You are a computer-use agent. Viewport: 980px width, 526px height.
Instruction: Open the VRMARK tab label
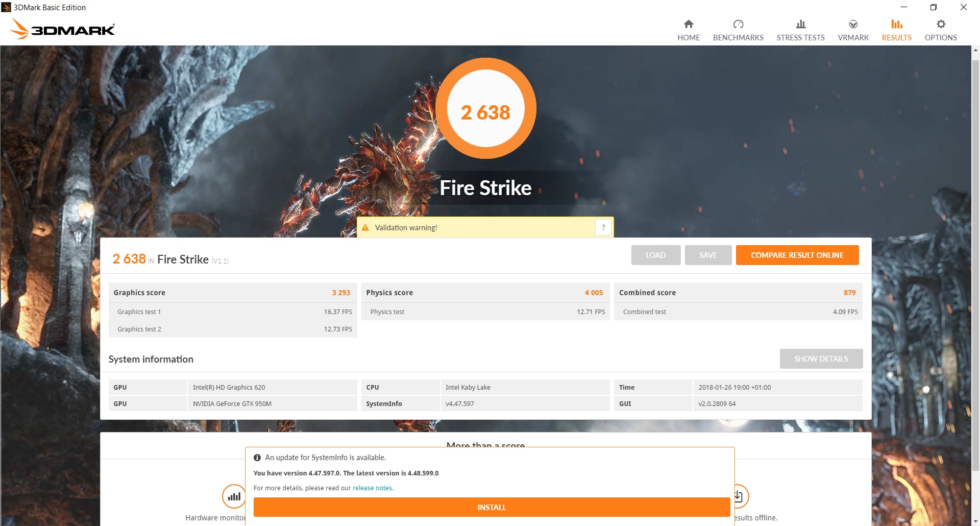click(853, 38)
